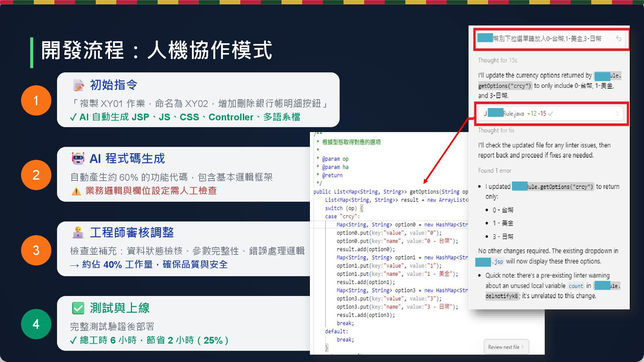Expand the "Thought for 6s" reasoning section
Screen dimensions: 644x362
[496, 130]
